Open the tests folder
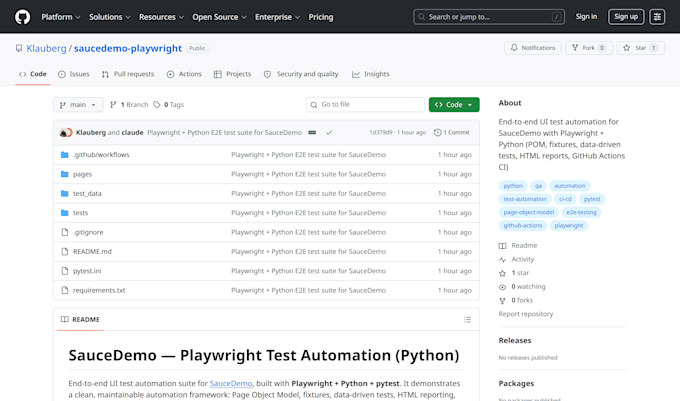 pos(80,213)
